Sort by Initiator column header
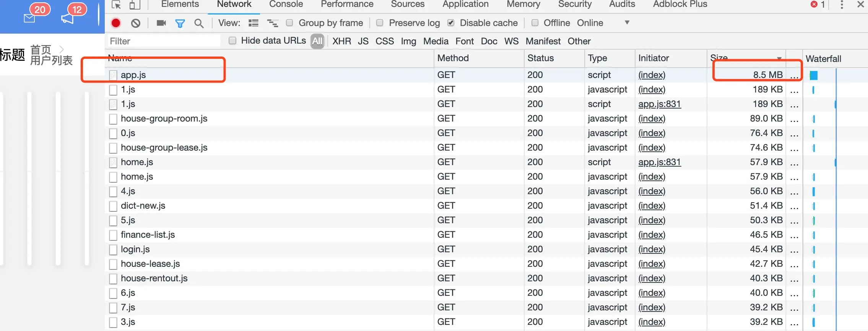The image size is (868, 331). tap(671, 58)
